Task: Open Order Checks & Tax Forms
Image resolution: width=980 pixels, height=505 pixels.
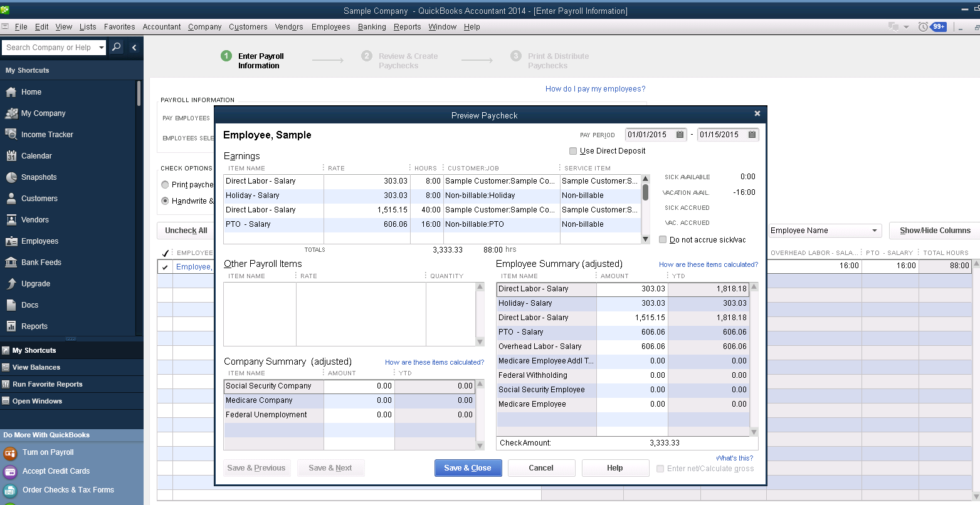Action: pyautogui.click(x=68, y=490)
